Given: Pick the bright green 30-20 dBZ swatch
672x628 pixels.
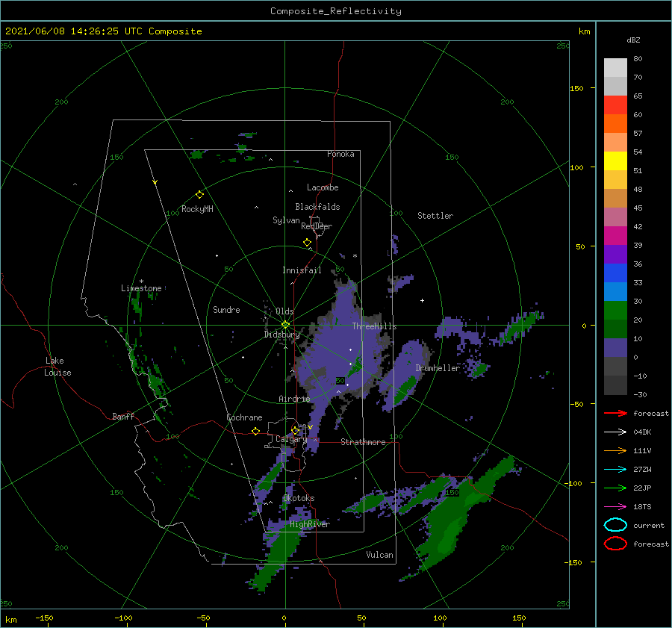Looking at the screenshot, I should coord(615,311).
